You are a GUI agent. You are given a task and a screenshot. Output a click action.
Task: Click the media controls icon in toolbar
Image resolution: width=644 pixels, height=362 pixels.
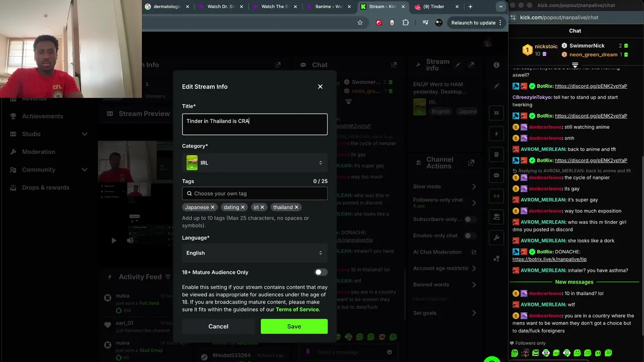coord(426,23)
